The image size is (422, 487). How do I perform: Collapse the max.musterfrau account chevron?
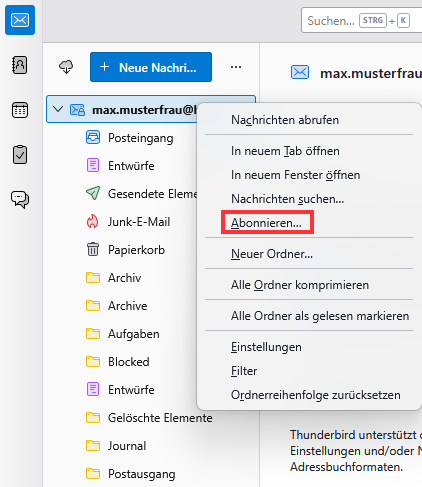point(58,109)
